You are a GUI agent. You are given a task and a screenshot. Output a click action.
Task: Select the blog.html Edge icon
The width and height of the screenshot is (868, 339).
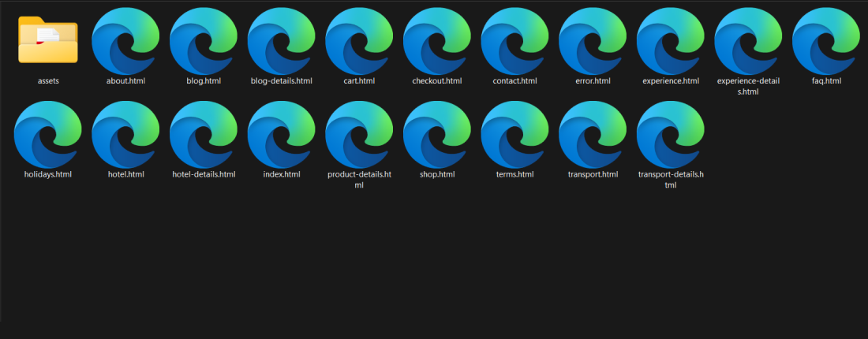point(204,41)
